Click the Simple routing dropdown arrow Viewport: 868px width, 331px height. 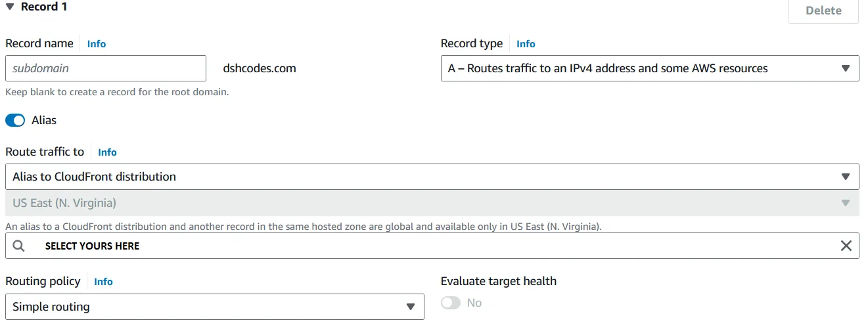[x=411, y=307]
